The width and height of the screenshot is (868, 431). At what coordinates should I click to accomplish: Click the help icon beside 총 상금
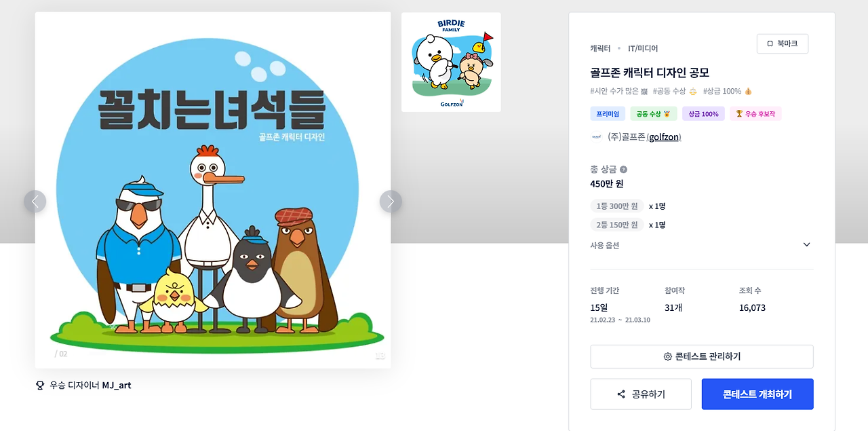[x=623, y=170]
